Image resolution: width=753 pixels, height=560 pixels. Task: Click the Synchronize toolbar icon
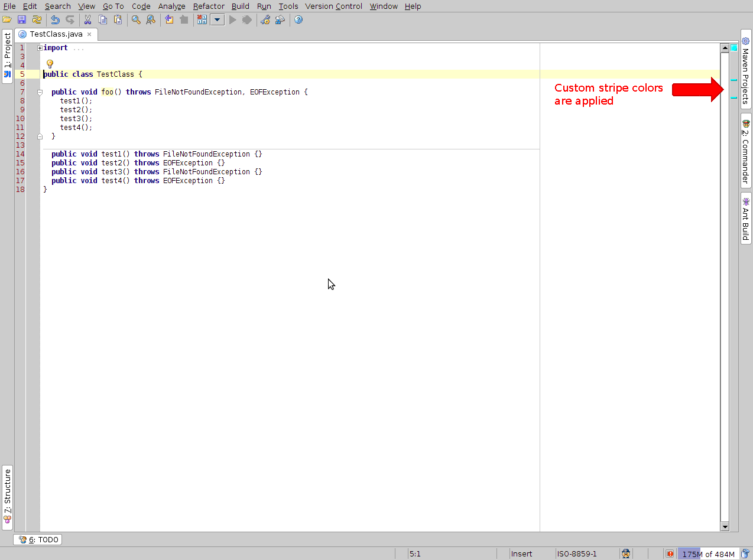point(37,19)
